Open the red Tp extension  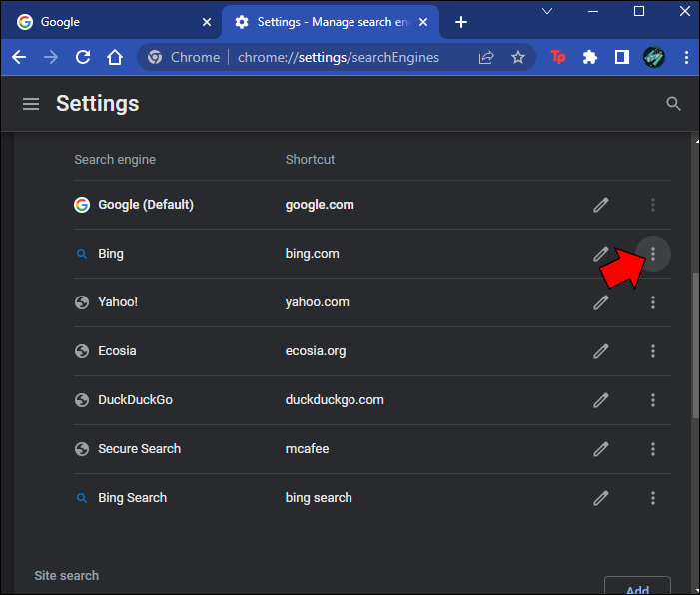(558, 57)
